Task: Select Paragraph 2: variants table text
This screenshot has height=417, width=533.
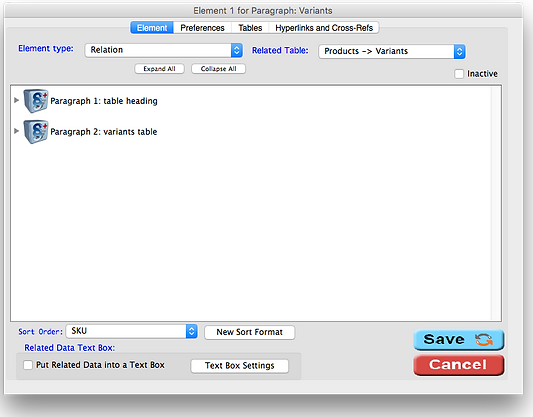Action: pos(104,132)
